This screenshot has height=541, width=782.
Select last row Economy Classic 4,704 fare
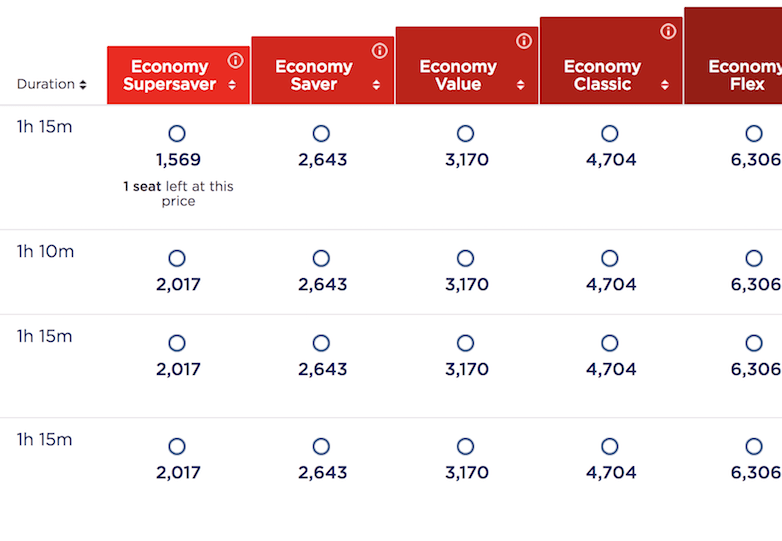609,447
